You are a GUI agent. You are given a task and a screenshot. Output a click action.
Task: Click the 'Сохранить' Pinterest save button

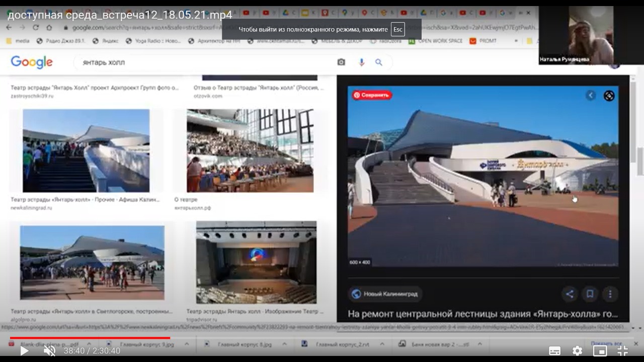click(372, 95)
